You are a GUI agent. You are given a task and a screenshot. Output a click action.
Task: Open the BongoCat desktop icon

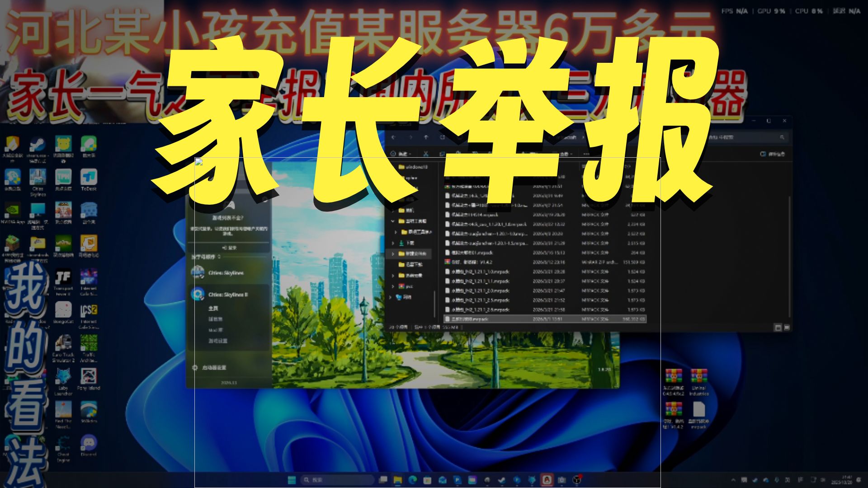click(x=63, y=313)
